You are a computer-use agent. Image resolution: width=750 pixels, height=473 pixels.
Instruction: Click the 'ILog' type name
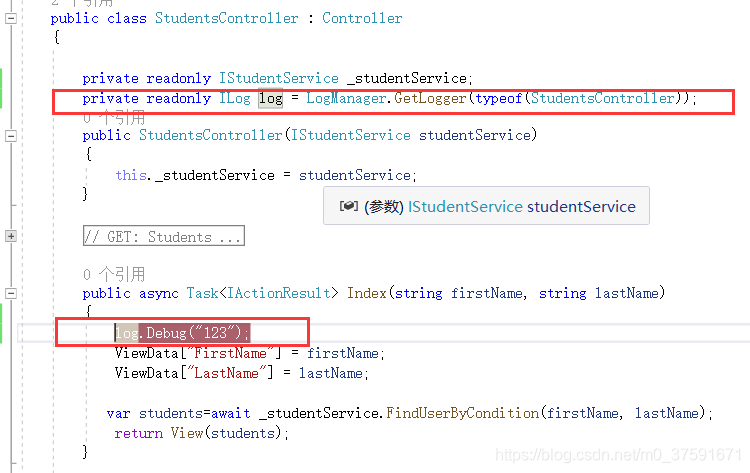[x=234, y=98]
